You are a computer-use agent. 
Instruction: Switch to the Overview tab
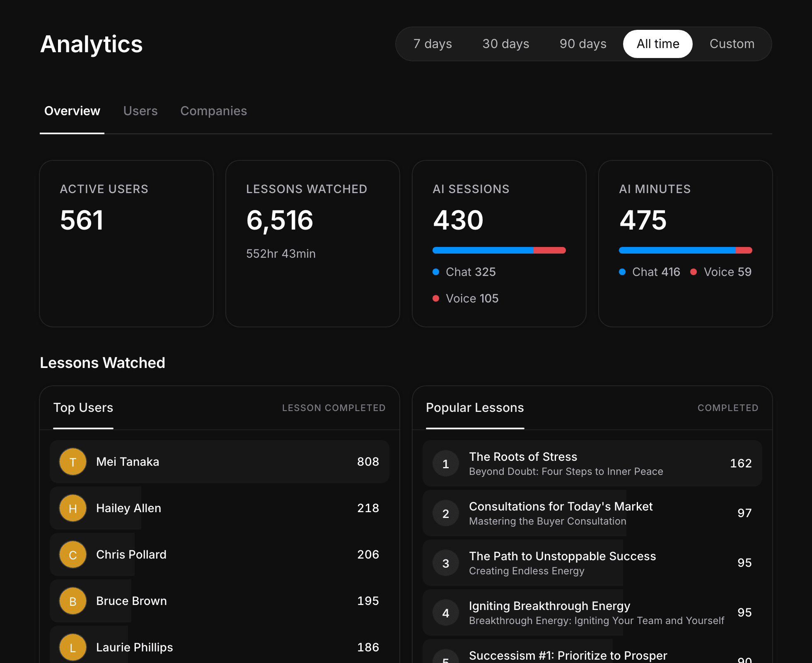point(72,111)
